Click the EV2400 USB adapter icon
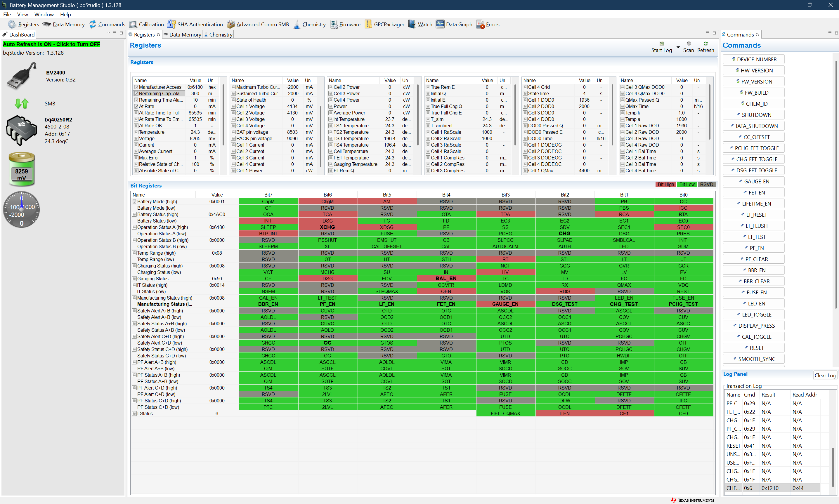This screenshot has width=839, height=504. pyautogui.click(x=22, y=76)
